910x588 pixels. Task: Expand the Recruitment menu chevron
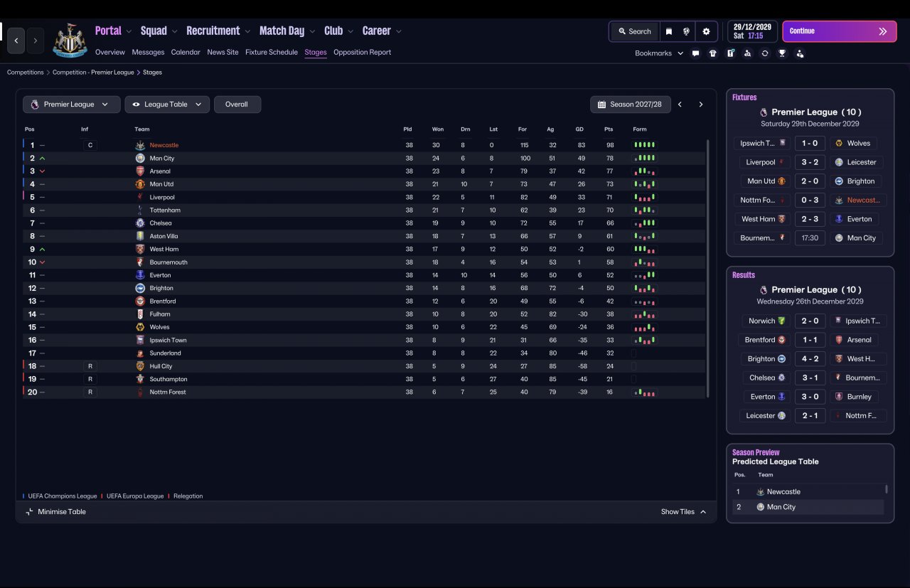(x=247, y=31)
